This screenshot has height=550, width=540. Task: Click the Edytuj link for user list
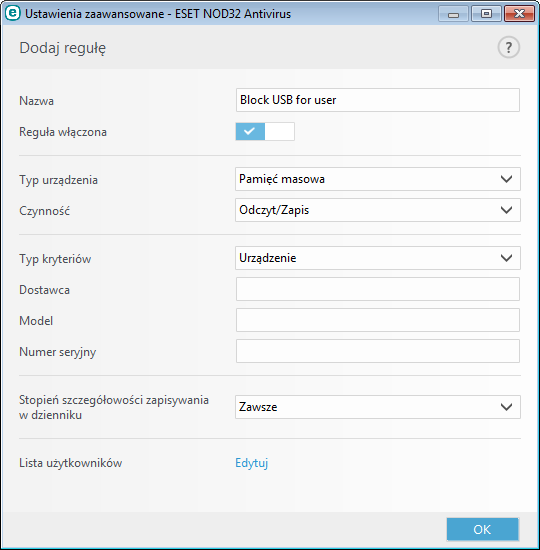[x=252, y=463]
